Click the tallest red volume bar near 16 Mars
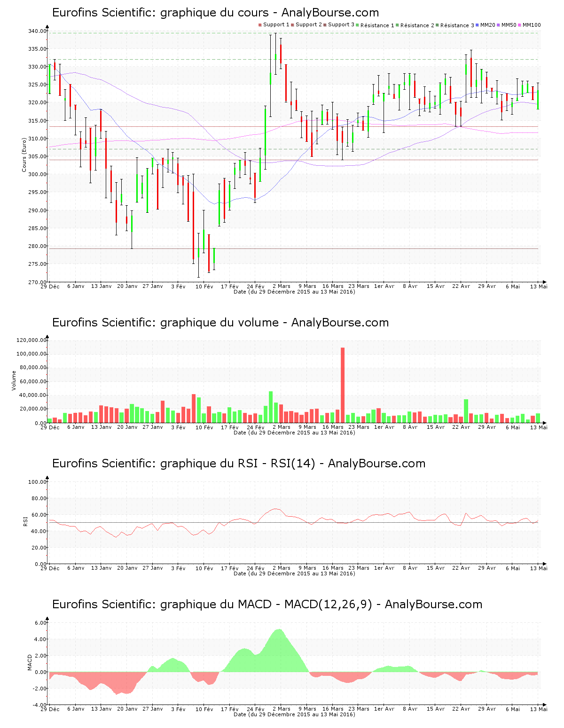 click(x=343, y=385)
